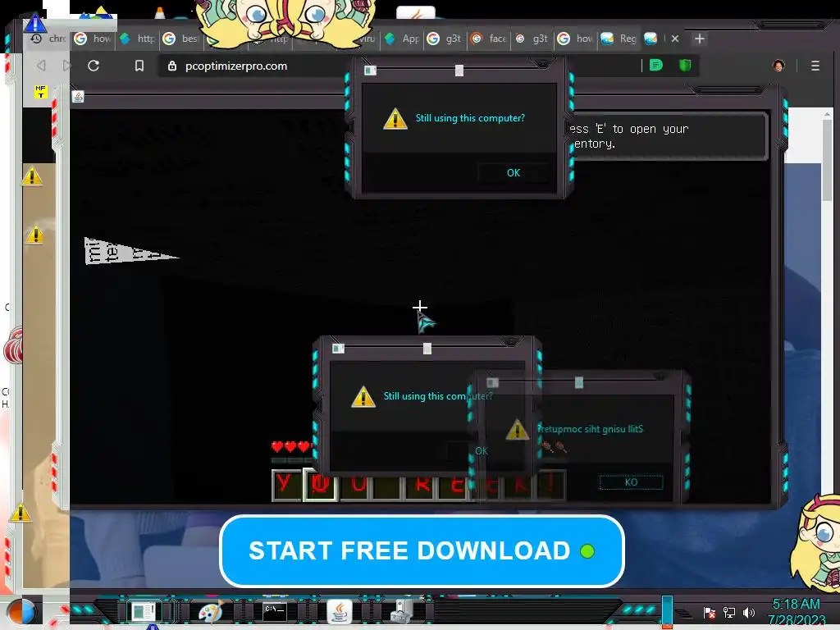840x630 pixels.
Task: Switch to the 'how' tab beside history tab
Action: [93, 39]
